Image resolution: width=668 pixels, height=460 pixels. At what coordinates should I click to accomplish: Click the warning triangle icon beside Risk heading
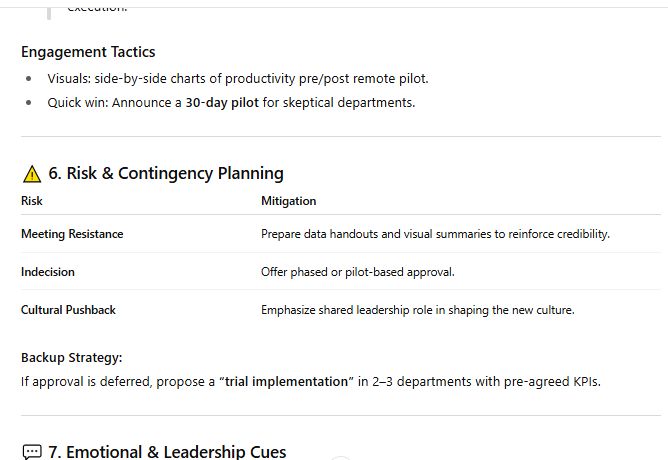point(32,174)
